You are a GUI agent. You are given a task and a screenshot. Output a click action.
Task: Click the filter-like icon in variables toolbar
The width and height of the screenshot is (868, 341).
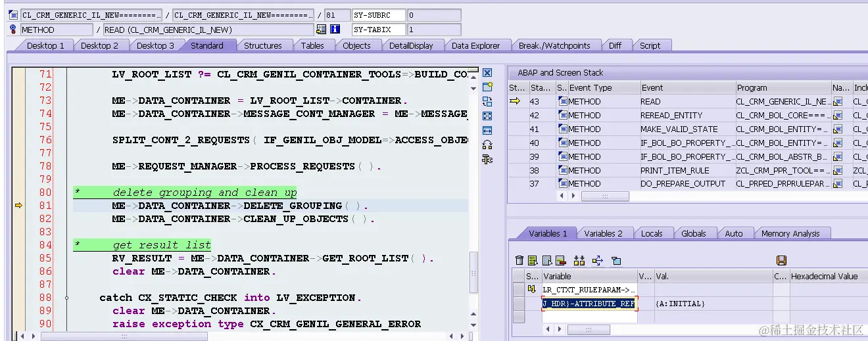pos(616,261)
